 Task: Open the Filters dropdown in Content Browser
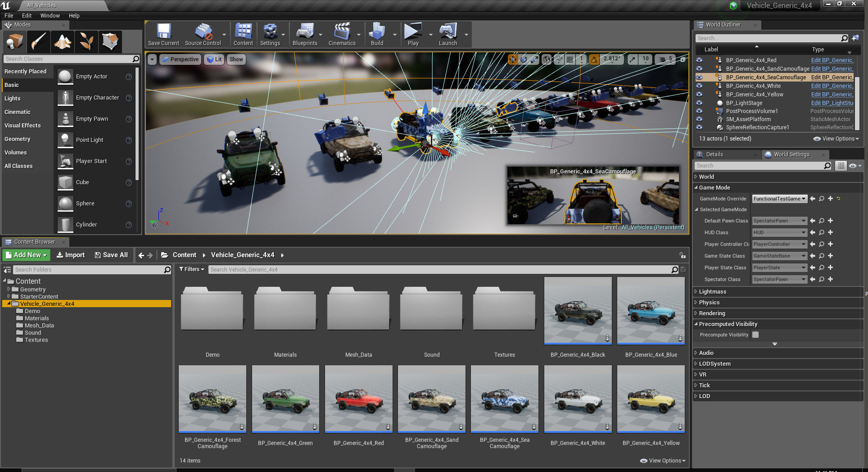tap(192, 269)
